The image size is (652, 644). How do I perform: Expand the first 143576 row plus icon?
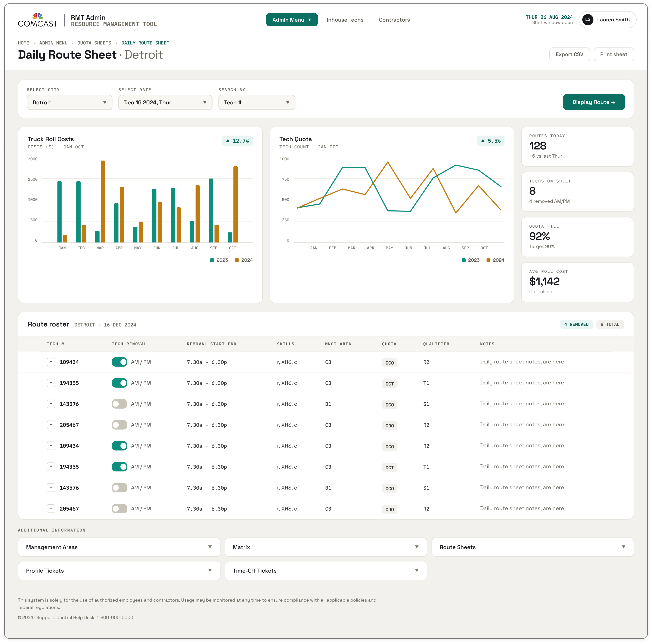(x=51, y=404)
